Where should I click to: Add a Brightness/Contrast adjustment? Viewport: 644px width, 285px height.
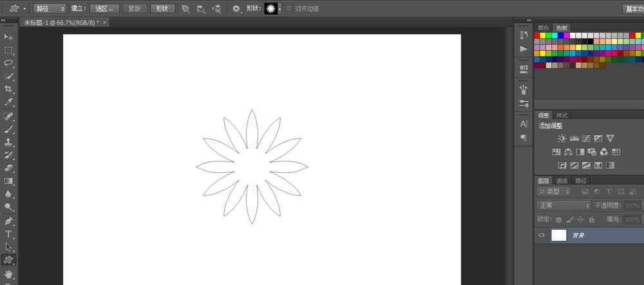[562, 138]
